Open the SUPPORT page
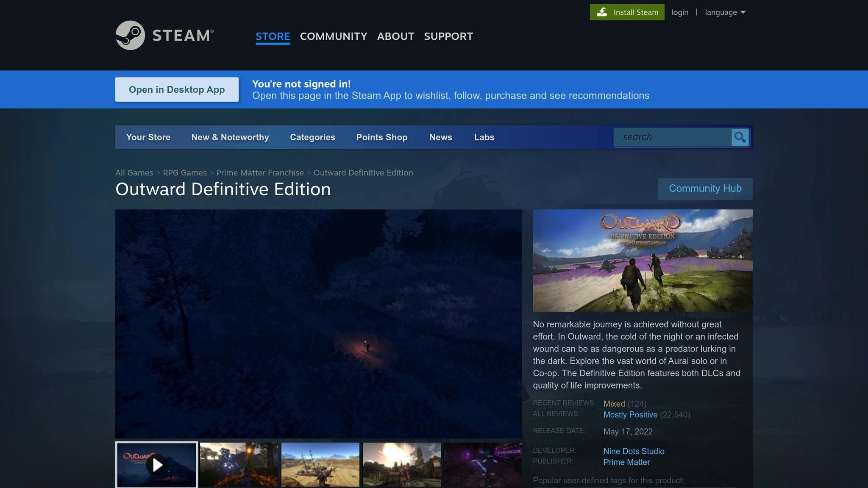Viewport: 868px width, 488px height. [x=448, y=36]
